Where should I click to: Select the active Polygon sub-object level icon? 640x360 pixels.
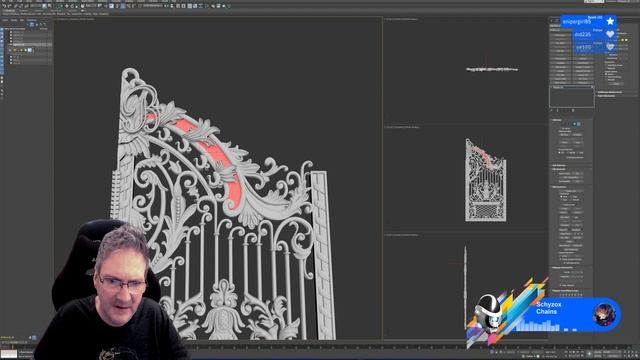pyautogui.click(x=574, y=124)
